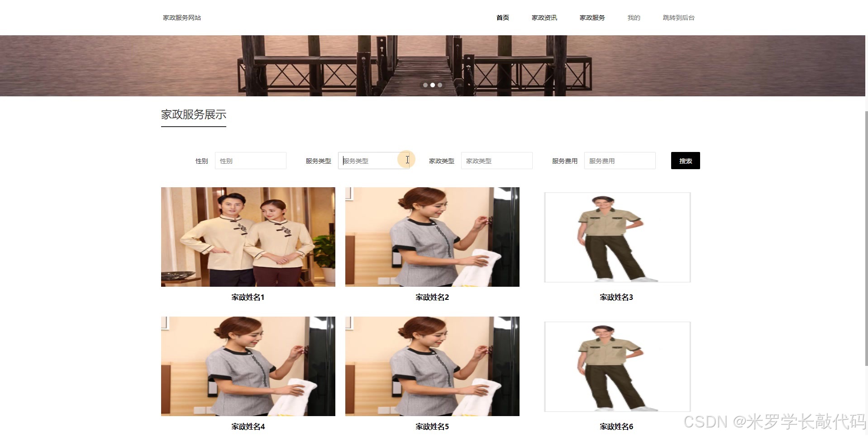This screenshot has height=436, width=868.
Task: Open the 家政服务 navigation menu item
Action: 591,18
